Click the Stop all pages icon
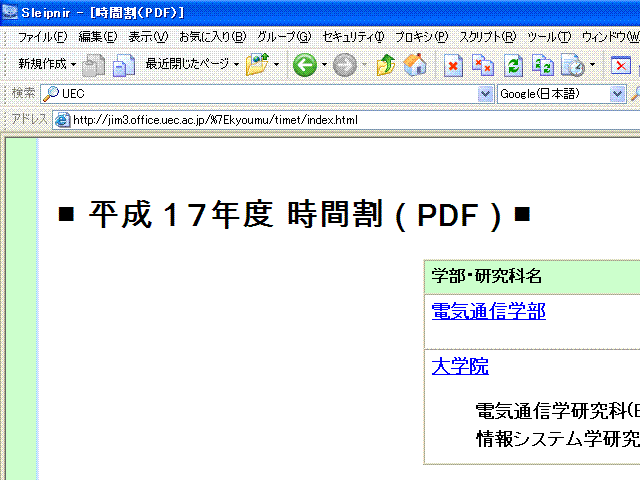 coord(483,66)
